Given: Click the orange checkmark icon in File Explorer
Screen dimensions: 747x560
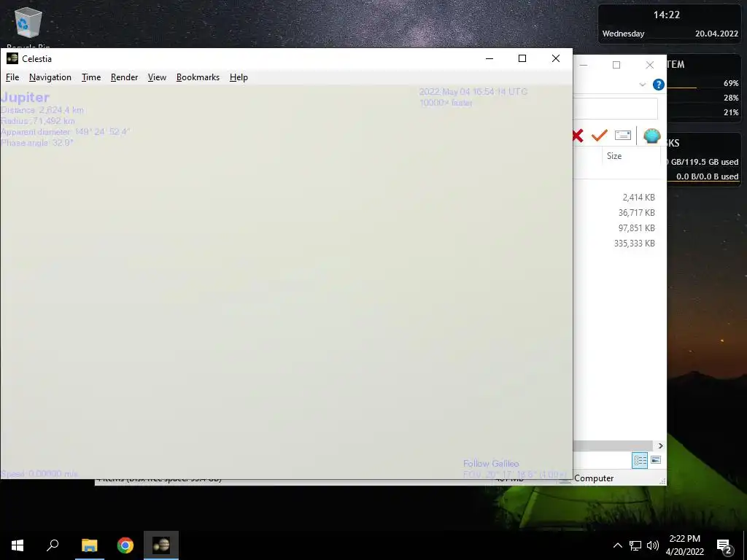Looking at the screenshot, I should click(600, 136).
